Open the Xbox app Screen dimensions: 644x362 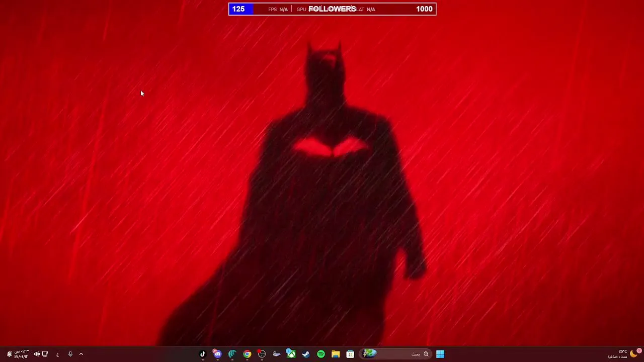tap(291, 354)
